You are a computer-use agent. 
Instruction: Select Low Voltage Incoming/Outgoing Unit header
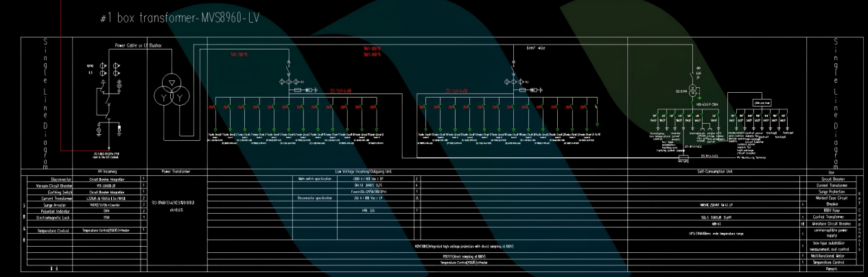(x=374, y=170)
